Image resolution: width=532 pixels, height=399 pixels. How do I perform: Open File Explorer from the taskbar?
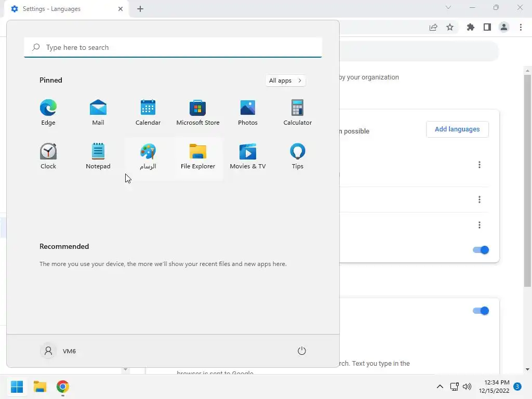point(39,387)
